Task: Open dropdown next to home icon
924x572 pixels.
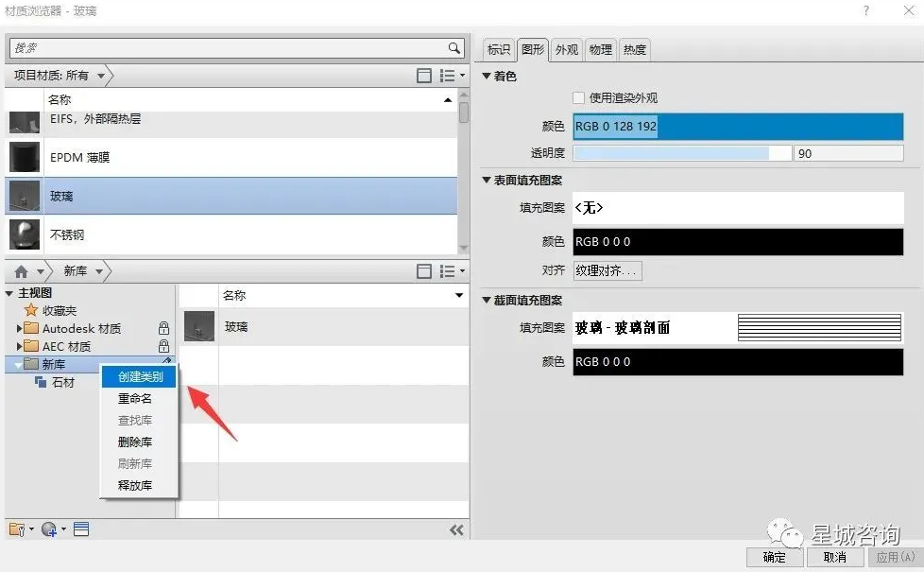Action: click(x=41, y=271)
